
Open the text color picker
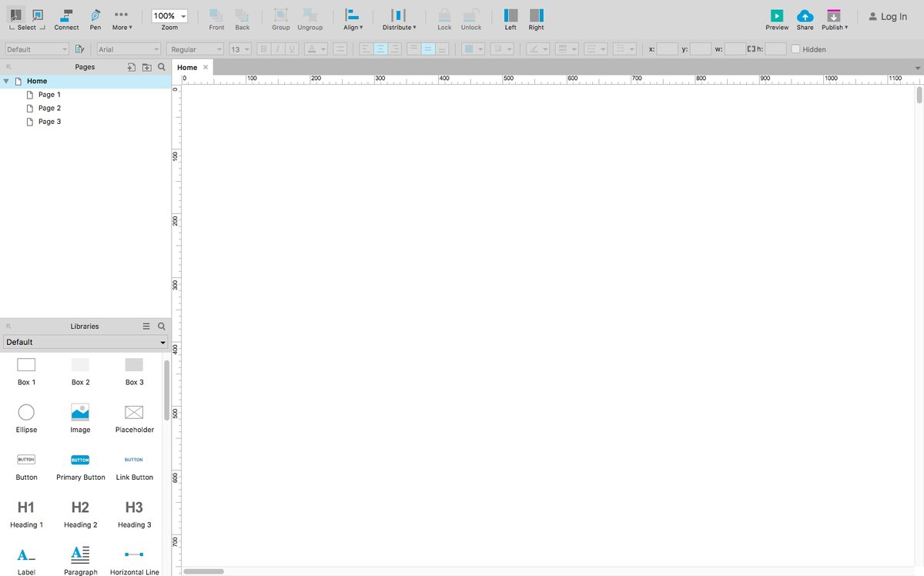(x=316, y=49)
